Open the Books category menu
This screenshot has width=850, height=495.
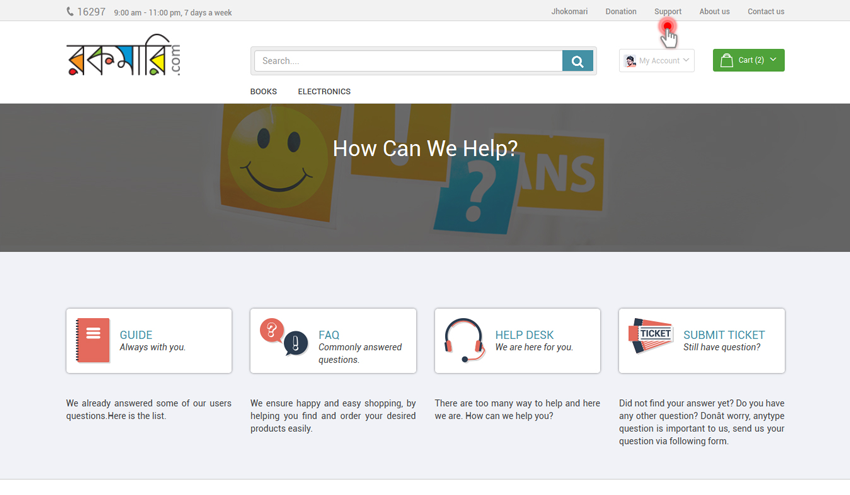point(263,91)
